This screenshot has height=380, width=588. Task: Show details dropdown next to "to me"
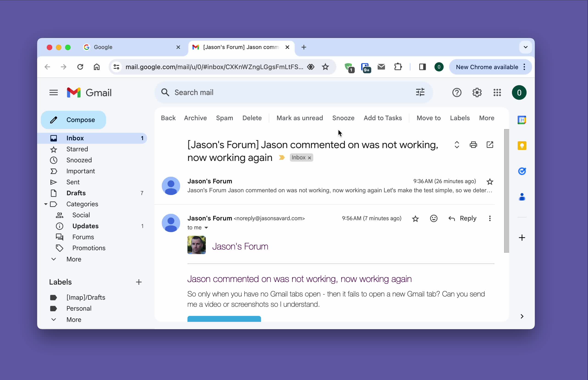[206, 228]
